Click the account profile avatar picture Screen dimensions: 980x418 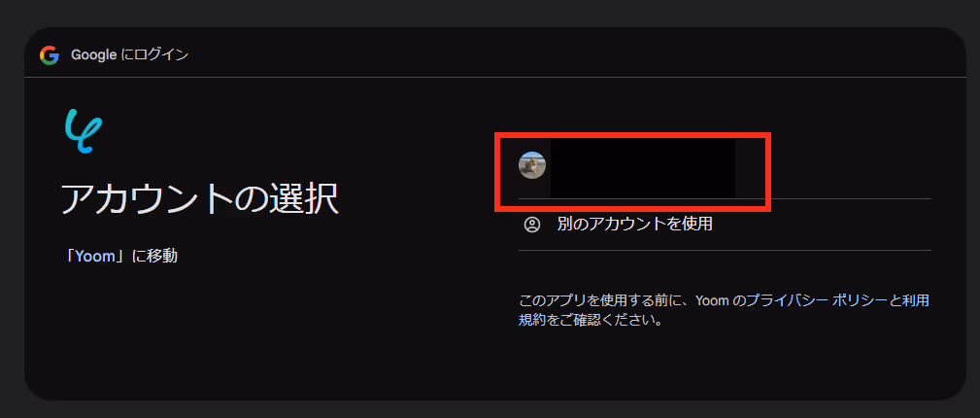tap(532, 165)
